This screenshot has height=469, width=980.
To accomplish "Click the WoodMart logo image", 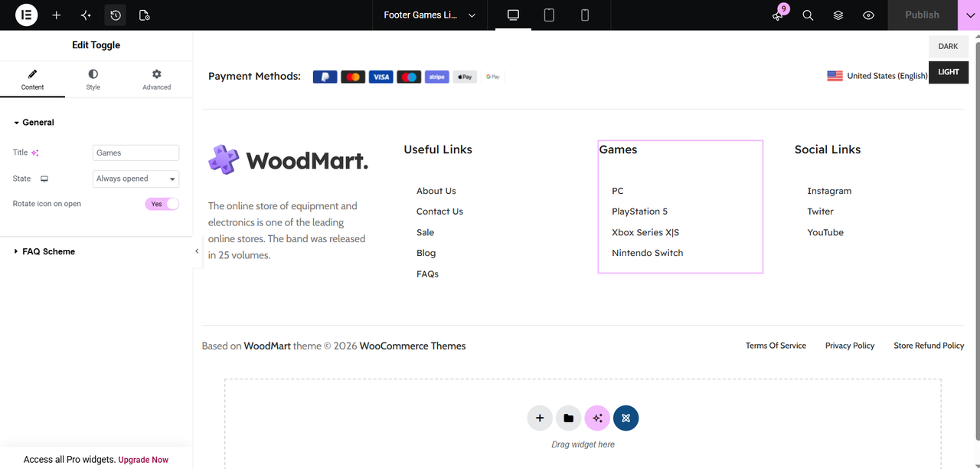I will (288, 160).
